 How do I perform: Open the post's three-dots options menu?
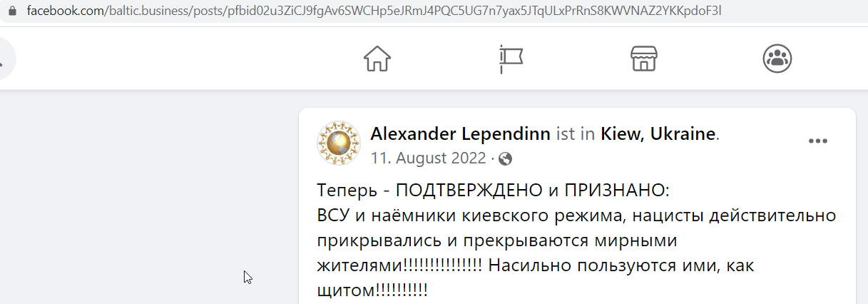pyautogui.click(x=819, y=141)
